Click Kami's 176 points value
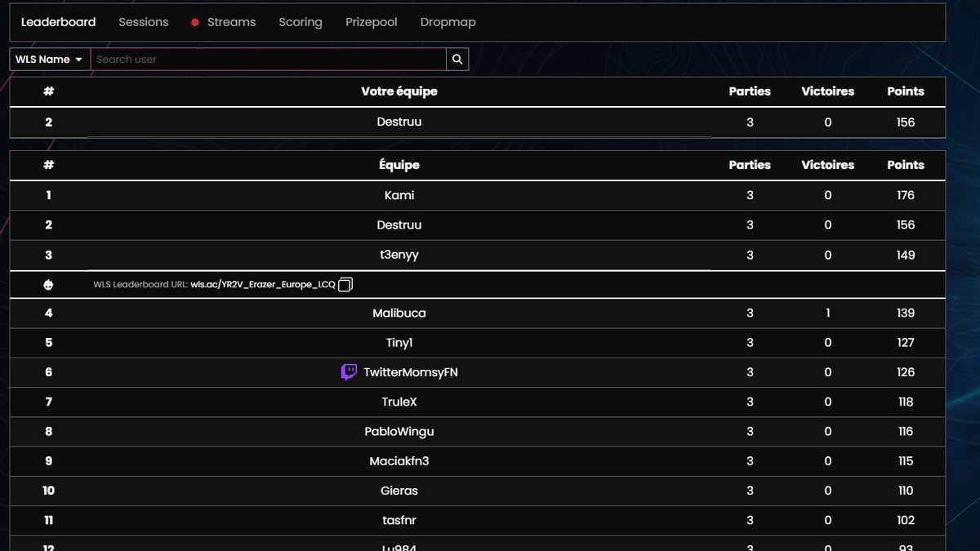 (906, 195)
